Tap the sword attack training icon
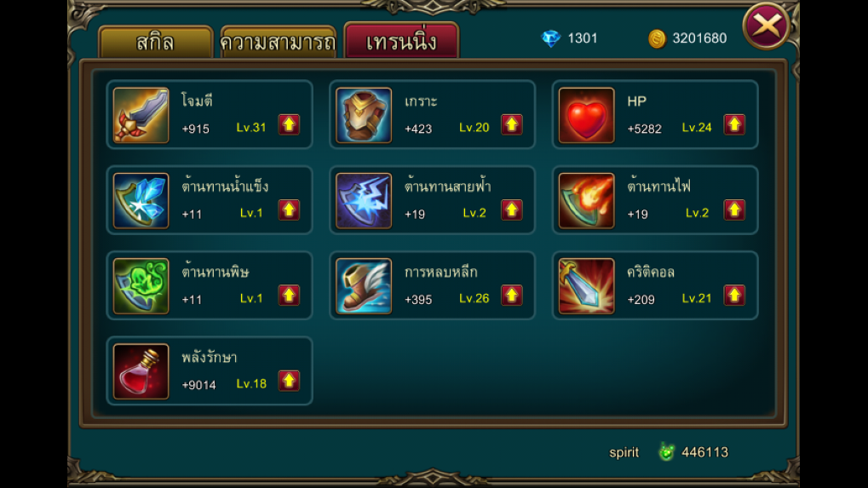This screenshot has height=488, width=868. tap(141, 115)
